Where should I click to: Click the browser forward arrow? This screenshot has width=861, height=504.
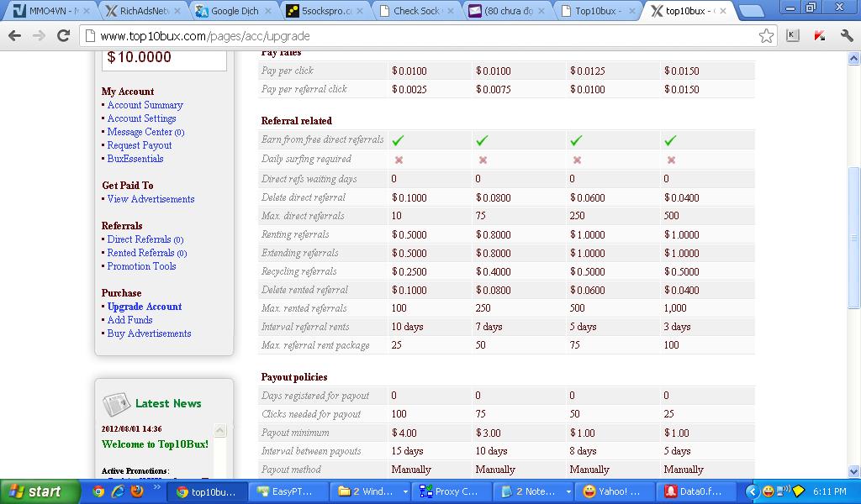[39, 36]
